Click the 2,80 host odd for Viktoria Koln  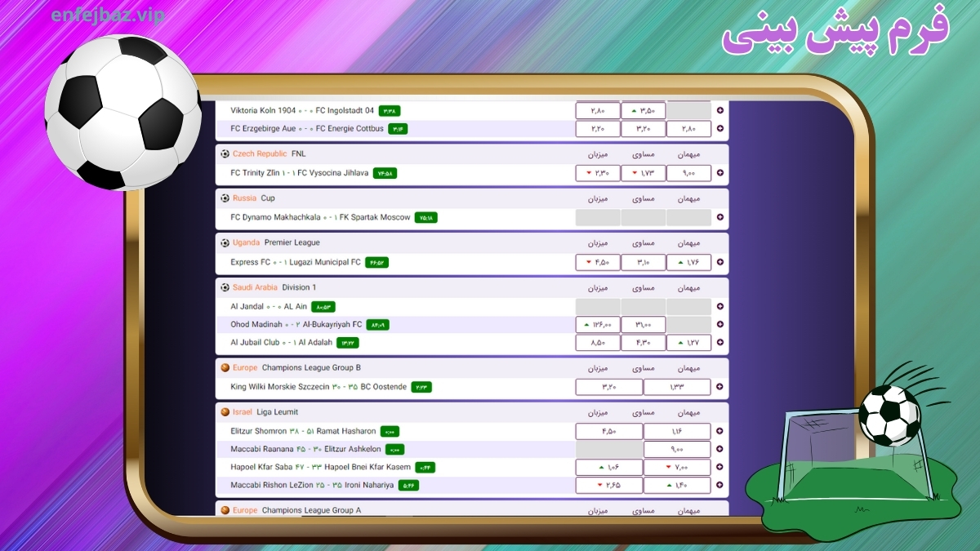(597, 109)
